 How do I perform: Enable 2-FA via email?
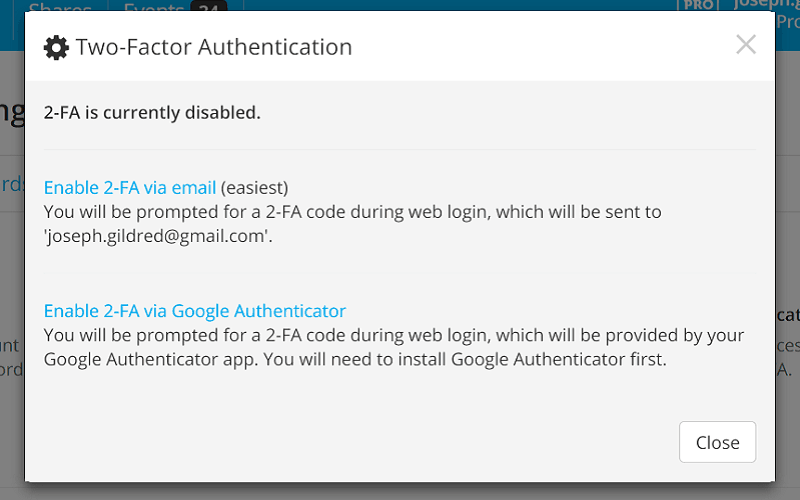click(130, 187)
